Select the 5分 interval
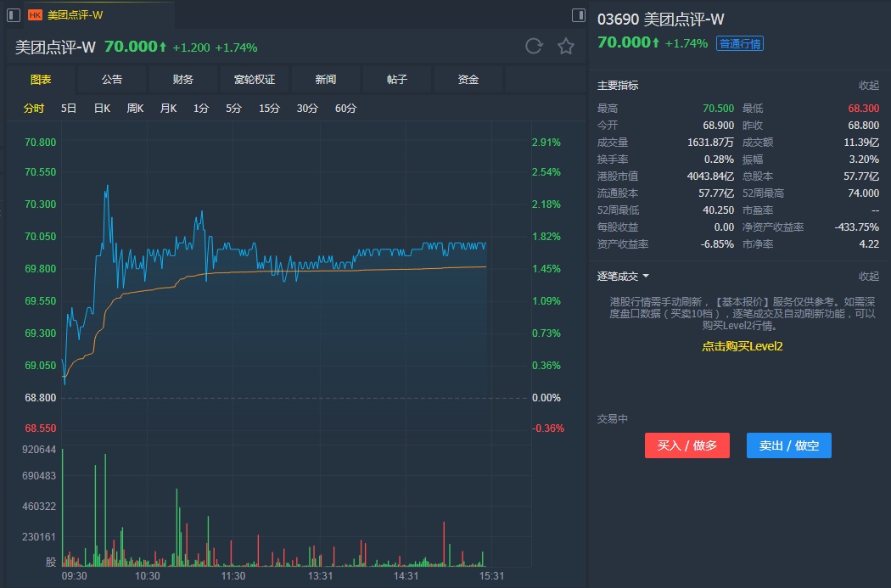891x588 pixels. (x=233, y=108)
